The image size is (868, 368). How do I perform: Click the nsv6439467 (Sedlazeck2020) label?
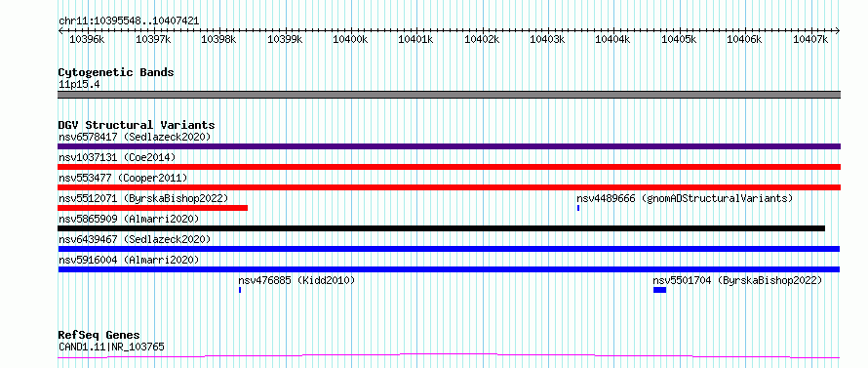click(x=135, y=239)
